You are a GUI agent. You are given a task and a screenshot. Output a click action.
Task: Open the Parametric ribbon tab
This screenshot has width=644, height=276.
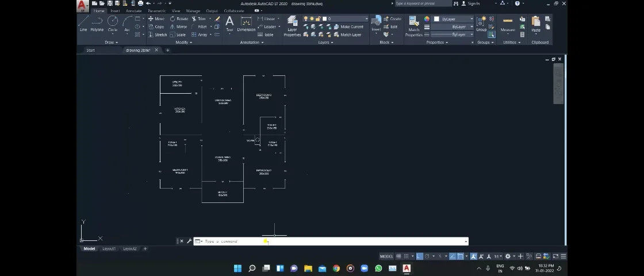point(156,11)
